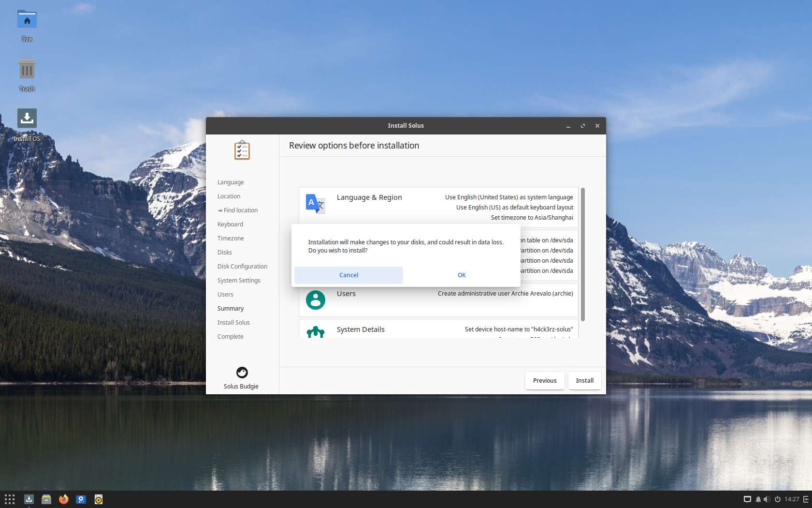
Task: Click the data loss warning message text
Action: (406, 246)
